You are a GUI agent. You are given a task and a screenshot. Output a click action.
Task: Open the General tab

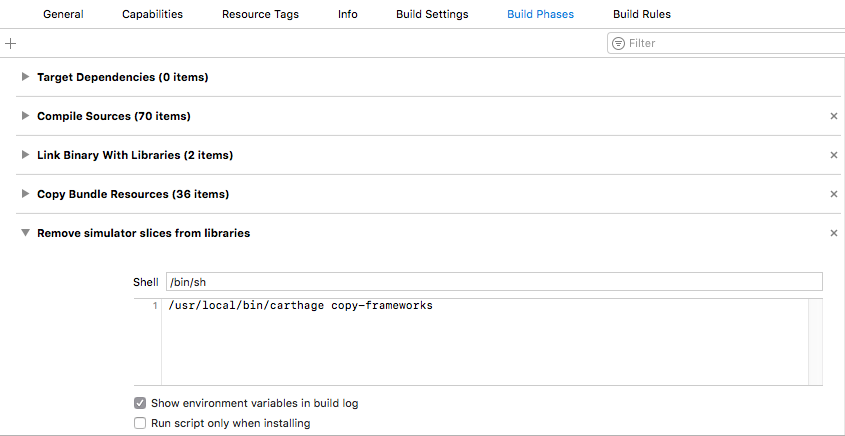coord(63,15)
